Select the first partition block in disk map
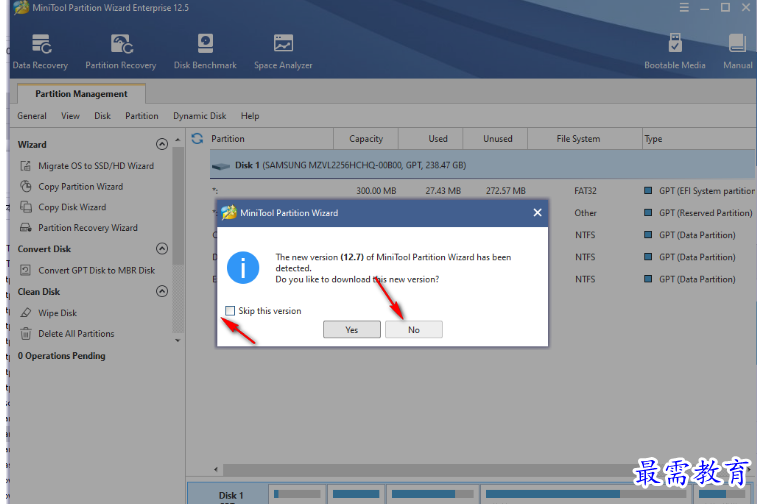757x504 pixels. [x=297, y=494]
